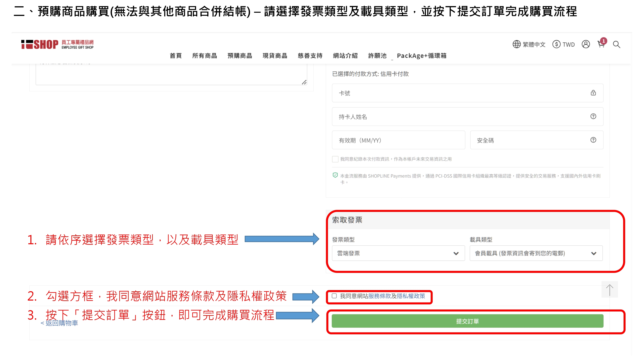Image resolution: width=644 pixels, height=362 pixels.
Task: Click the ieSHOP employee gift shop logo
Action: click(x=57, y=44)
